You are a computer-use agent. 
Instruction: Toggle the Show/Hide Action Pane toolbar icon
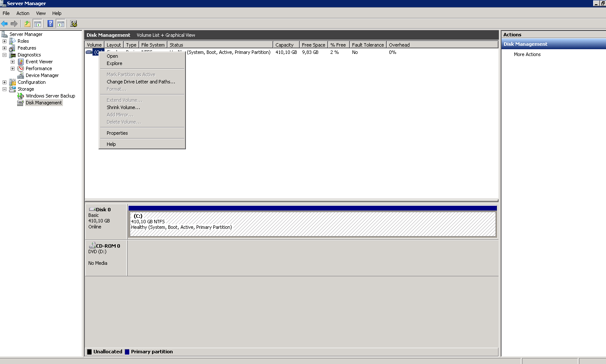pyautogui.click(x=61, y=24)
